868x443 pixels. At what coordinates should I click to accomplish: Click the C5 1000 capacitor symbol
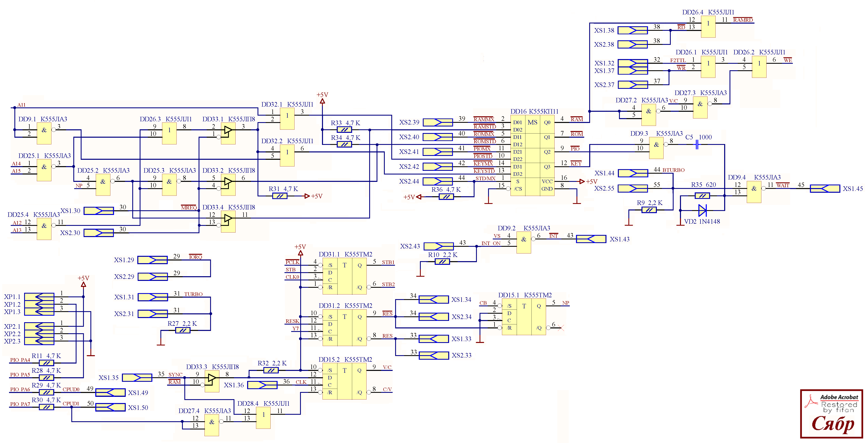697,145
